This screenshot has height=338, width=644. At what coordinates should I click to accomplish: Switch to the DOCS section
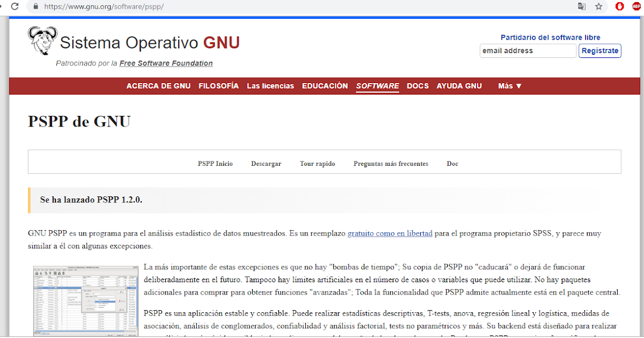coord(418,86)
